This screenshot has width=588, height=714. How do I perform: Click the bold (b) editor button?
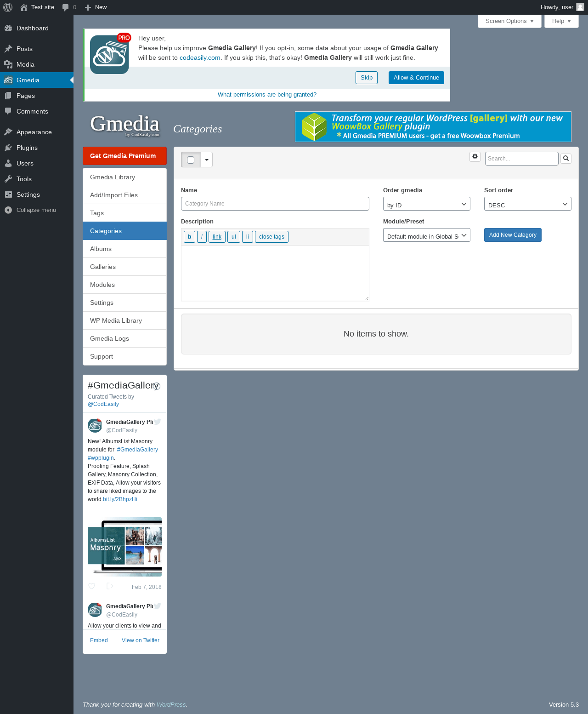pyautogui.click(x=189, y=237)
